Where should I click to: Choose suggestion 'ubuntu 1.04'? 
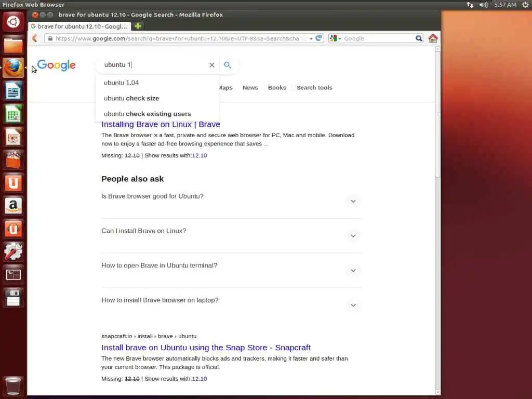tap(158, 83)
